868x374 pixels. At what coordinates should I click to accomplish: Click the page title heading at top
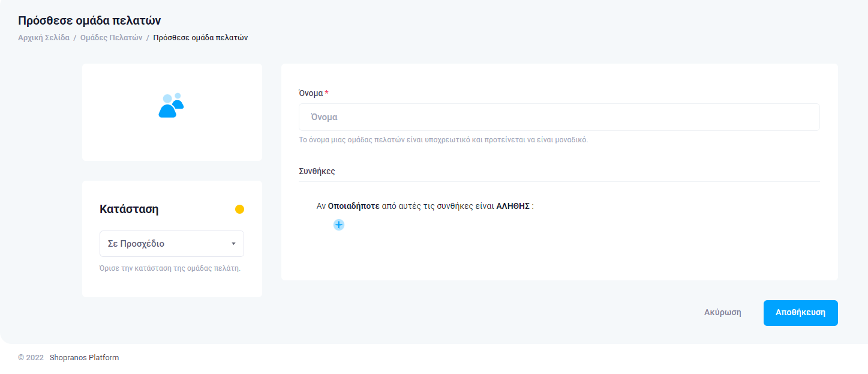89,21
